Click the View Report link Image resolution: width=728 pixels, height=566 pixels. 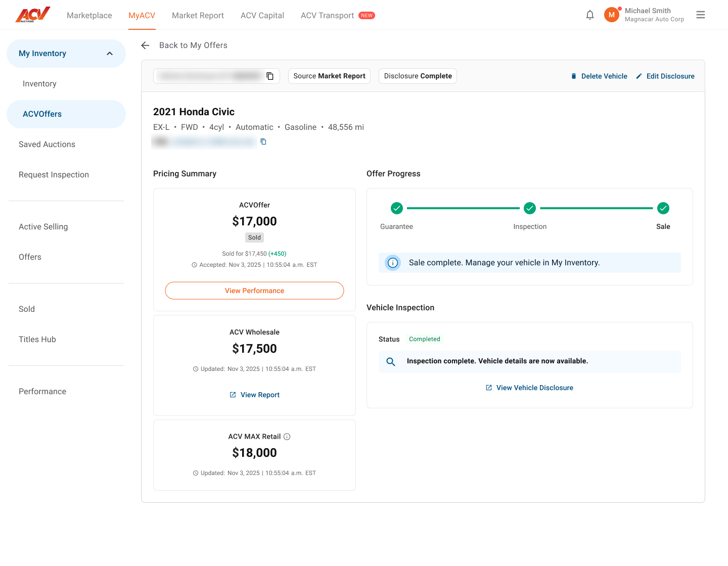click(x=260, y=395)
